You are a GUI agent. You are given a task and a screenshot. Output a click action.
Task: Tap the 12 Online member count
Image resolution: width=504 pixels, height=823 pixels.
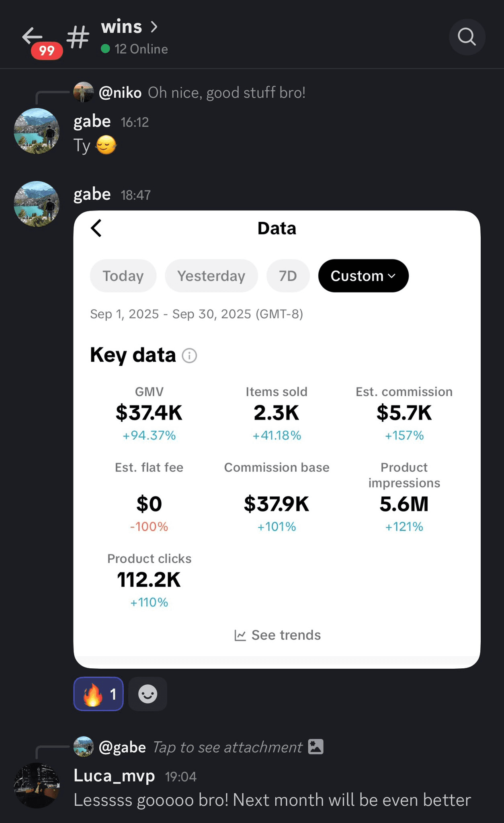click(141, 49)
